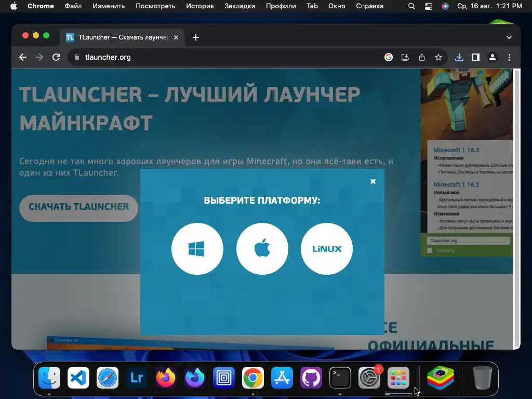
Task: Open the История menu
Action: click(x=200, y=6)
